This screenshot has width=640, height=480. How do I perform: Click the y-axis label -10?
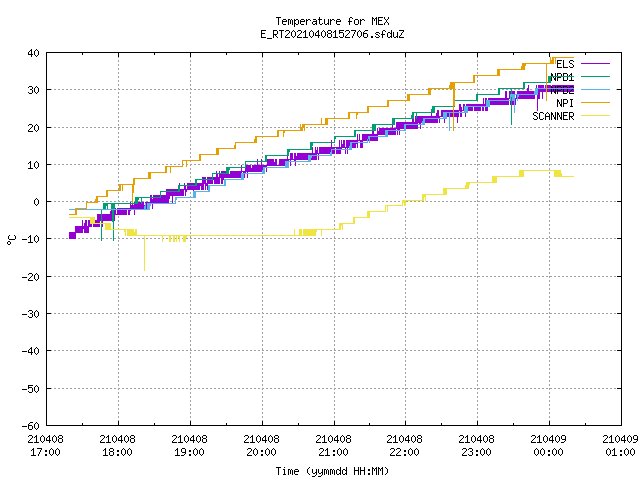[31, 239]
